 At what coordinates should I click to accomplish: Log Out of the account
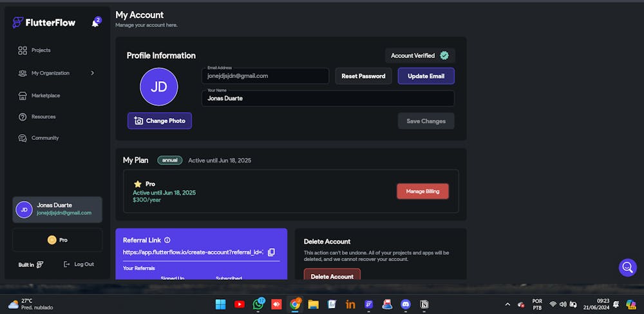coord(79,264)
